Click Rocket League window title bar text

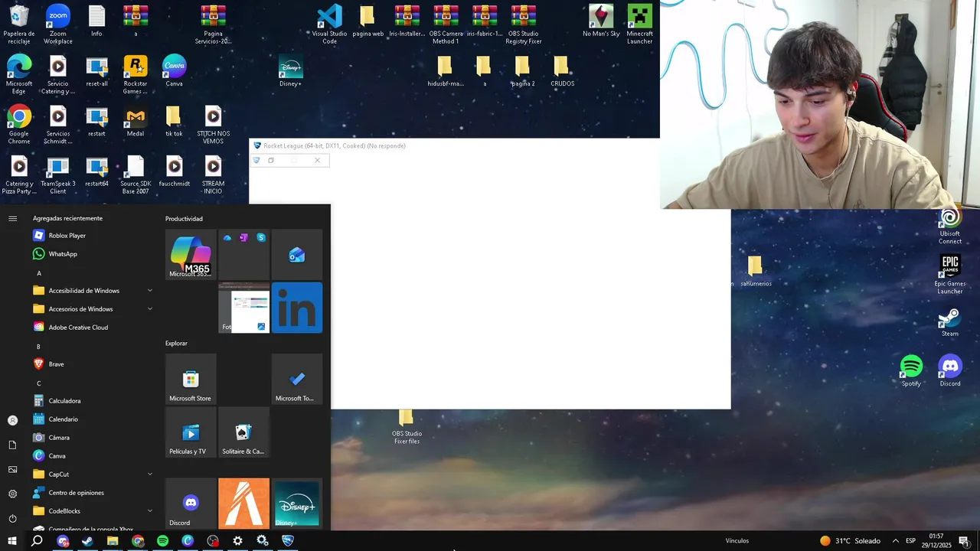[335, 146]
